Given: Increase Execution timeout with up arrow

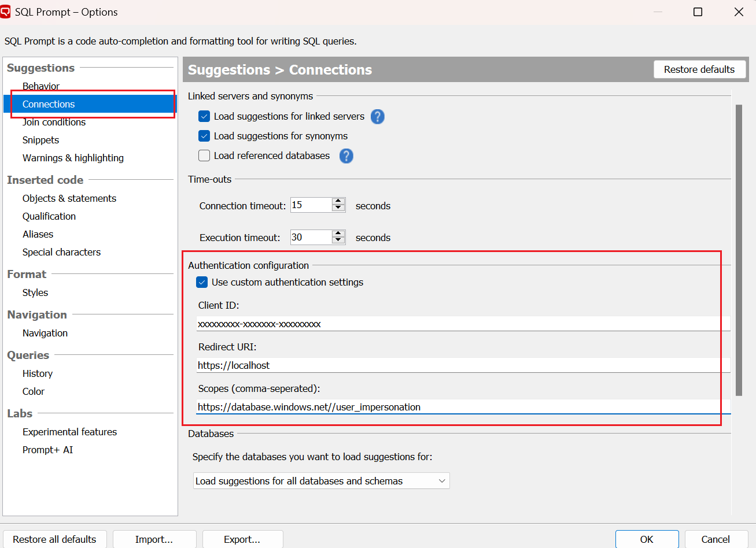Looking at the screenshot, I should tap(338, 234).
